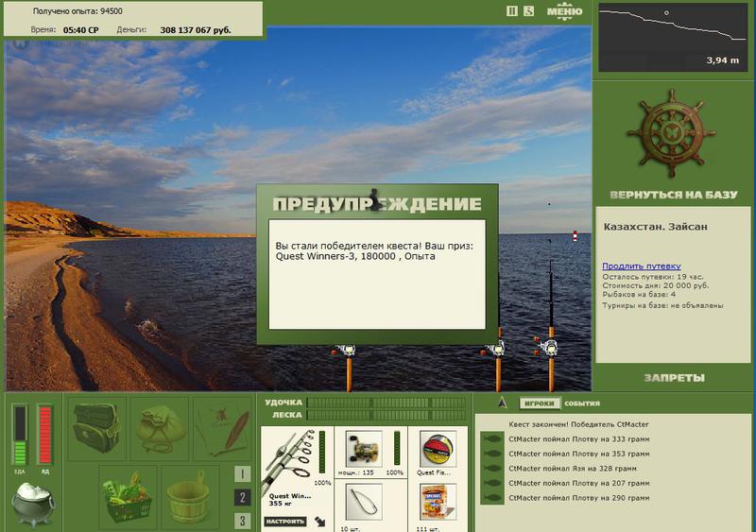Click the red-white float on the water

click(x=575, y=236)
